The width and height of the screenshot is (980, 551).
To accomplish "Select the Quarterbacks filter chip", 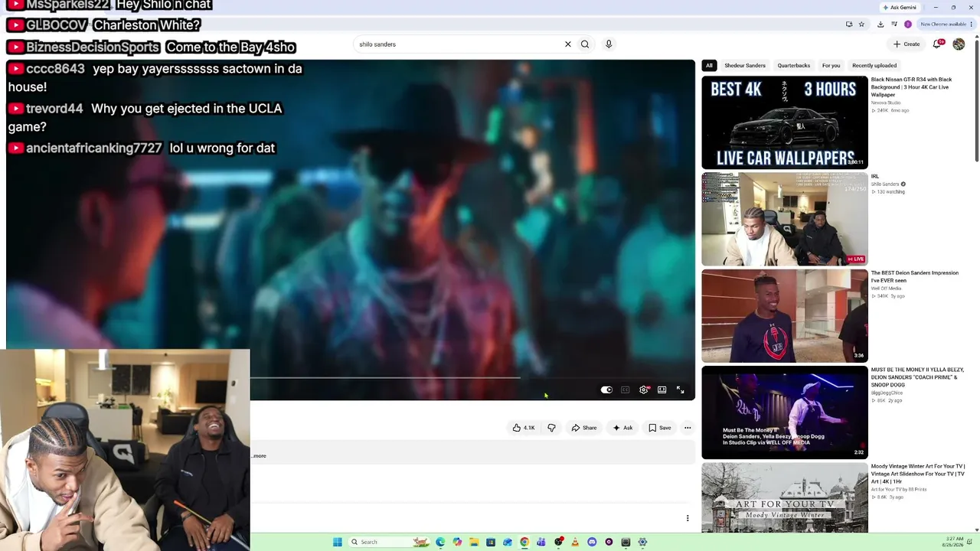I will point(794,66).
